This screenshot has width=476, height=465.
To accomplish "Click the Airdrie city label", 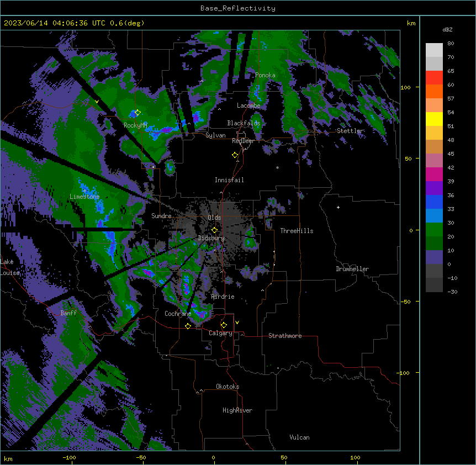I will [223, 297].
